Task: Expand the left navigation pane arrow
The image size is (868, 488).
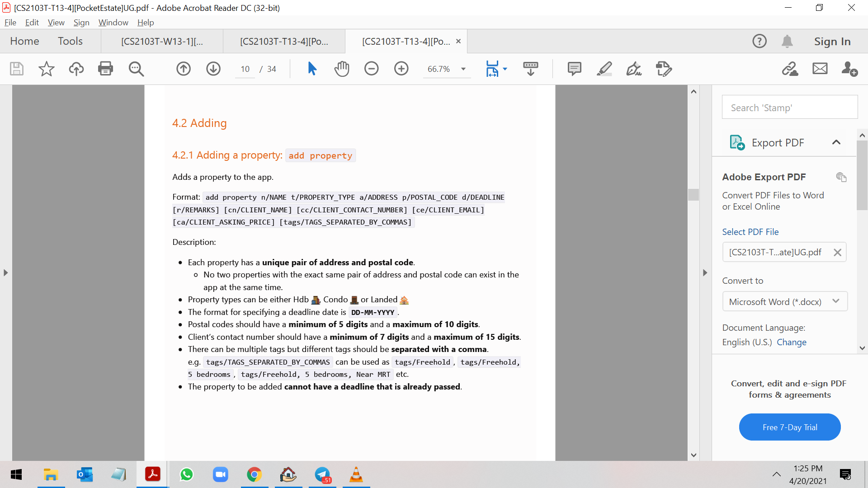Action: [x=5, y=273]
